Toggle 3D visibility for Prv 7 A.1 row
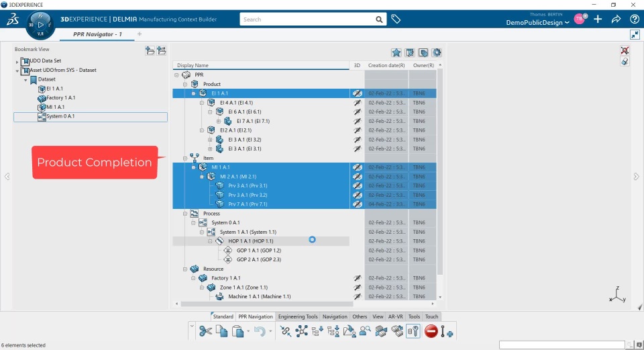644x350 pixels. pos(358,204)
